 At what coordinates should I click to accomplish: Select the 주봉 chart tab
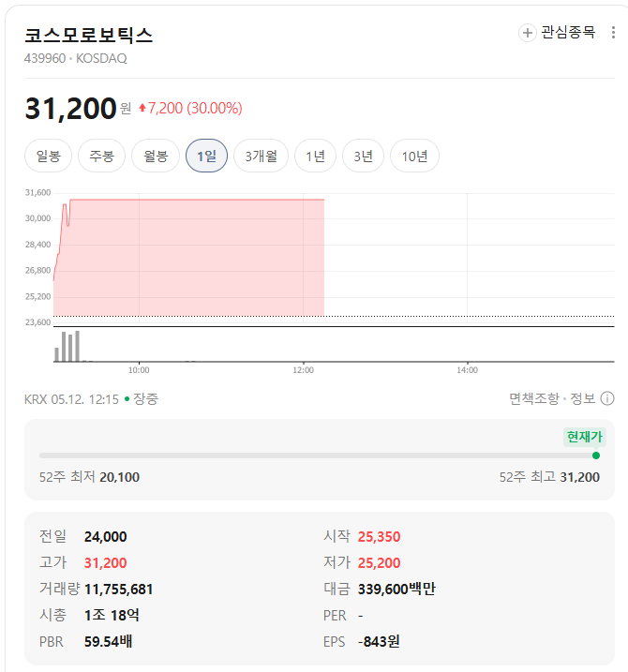(101, 156)
